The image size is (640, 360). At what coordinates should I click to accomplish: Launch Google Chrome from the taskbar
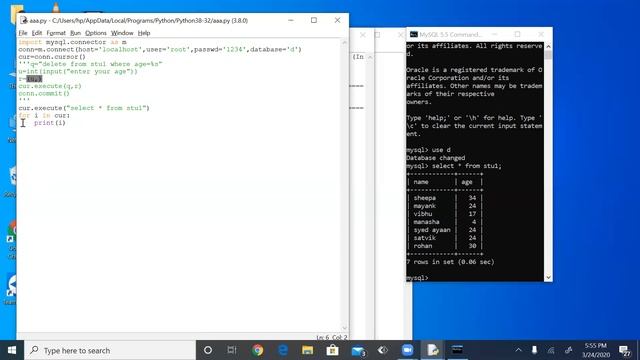pyautogui.click(x=258, y=350)
